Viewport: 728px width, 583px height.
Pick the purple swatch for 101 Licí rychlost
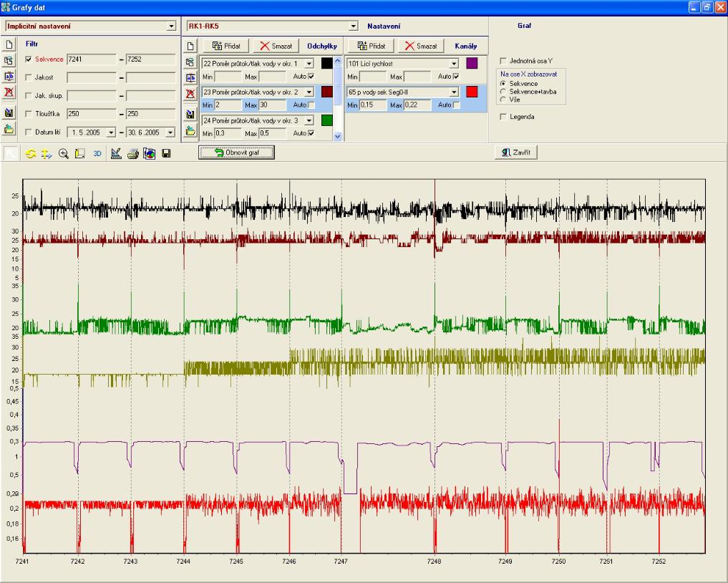(x=472, y=63)
